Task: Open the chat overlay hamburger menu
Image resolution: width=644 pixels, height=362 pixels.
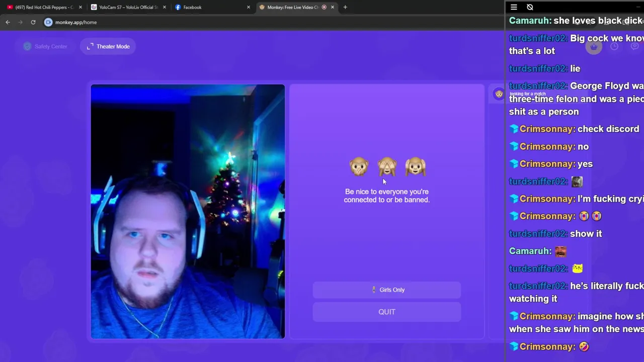Action: point(514,7)
